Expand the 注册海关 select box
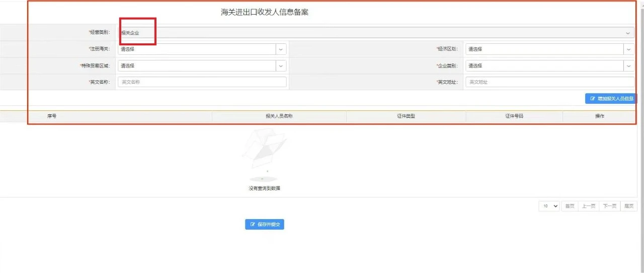The width and height of the screenshot is (644, 273). click(x=202, y=49)
